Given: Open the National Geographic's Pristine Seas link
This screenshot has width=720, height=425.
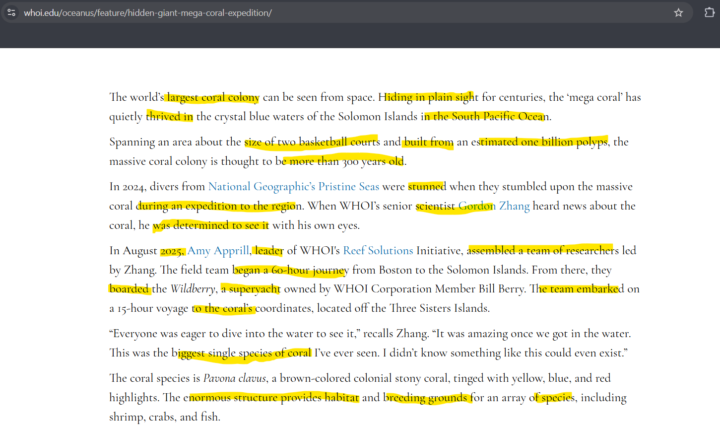Looking at the screenshot, I should (293, 186).
